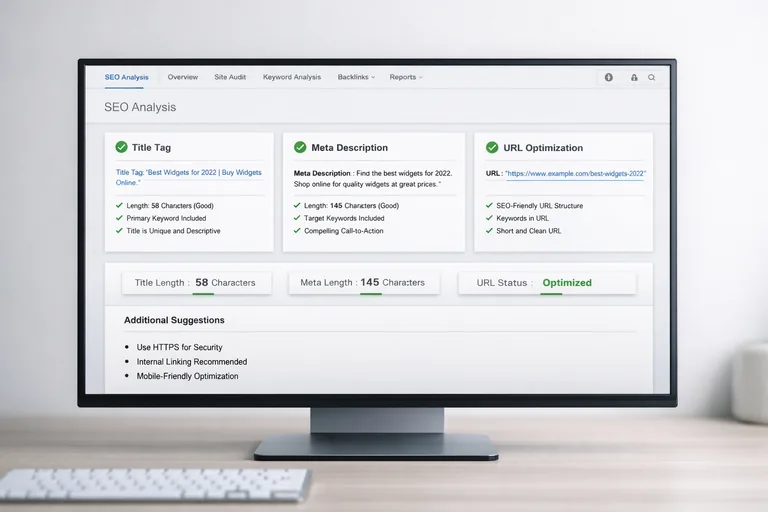Click checkmark next to Compelling Call-to-Action
This screenshot has width=768, height=512.
297,231
